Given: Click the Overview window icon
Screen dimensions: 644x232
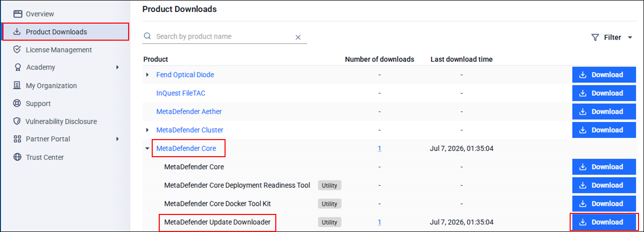Looking at the screenshot, I should (17, 14).
